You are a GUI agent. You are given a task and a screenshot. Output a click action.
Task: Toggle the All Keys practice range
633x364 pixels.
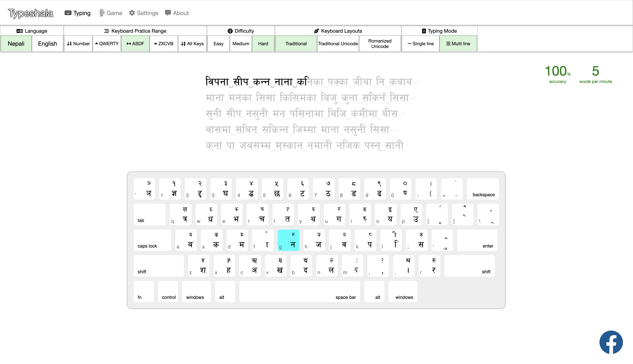coord(192,44)
